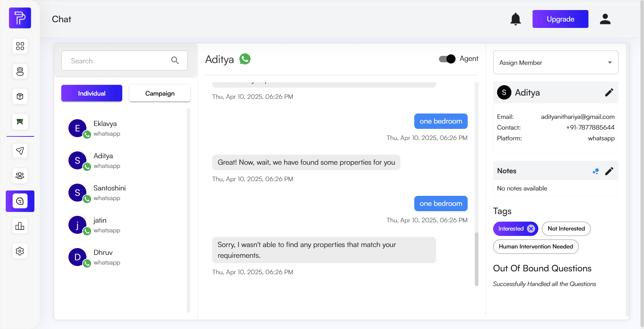Switch to the Individual tab
The image size is (644, 329).
(91, 93)
